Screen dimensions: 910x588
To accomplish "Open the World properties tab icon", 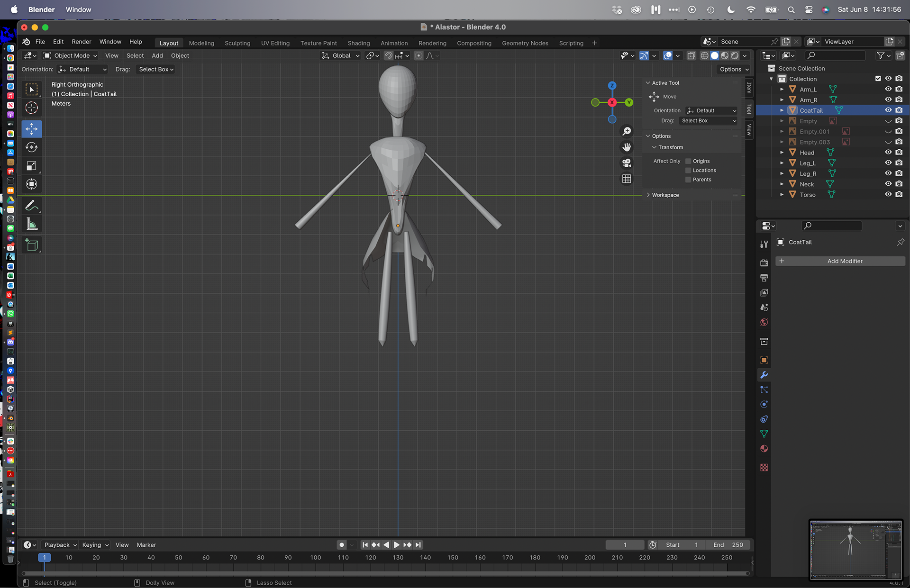I will pos(764,322).
